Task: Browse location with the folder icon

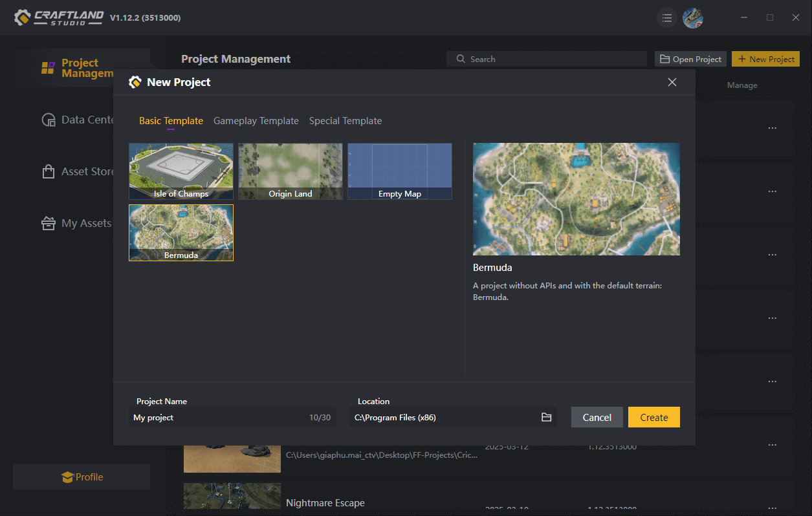Action: click(547, 418)
